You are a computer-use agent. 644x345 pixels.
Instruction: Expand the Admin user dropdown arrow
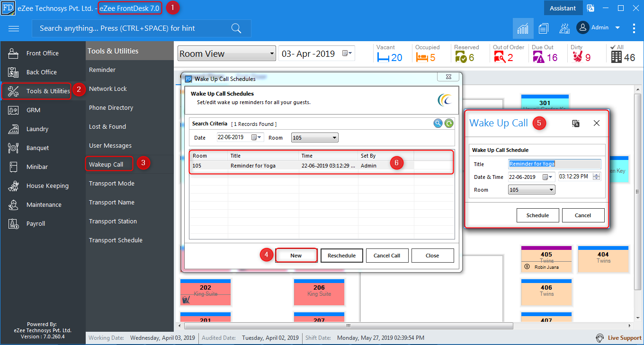(x=617, y=28)
